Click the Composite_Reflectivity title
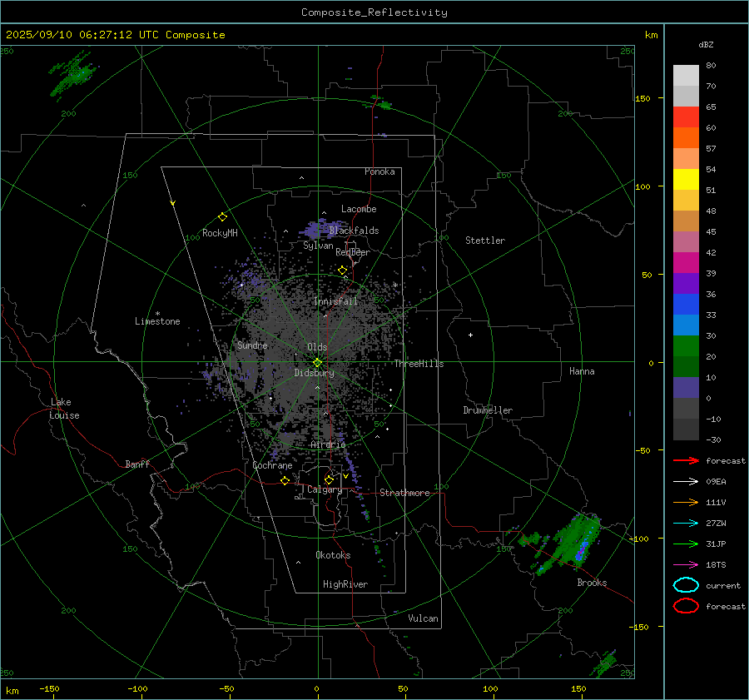 click(374, 12)
